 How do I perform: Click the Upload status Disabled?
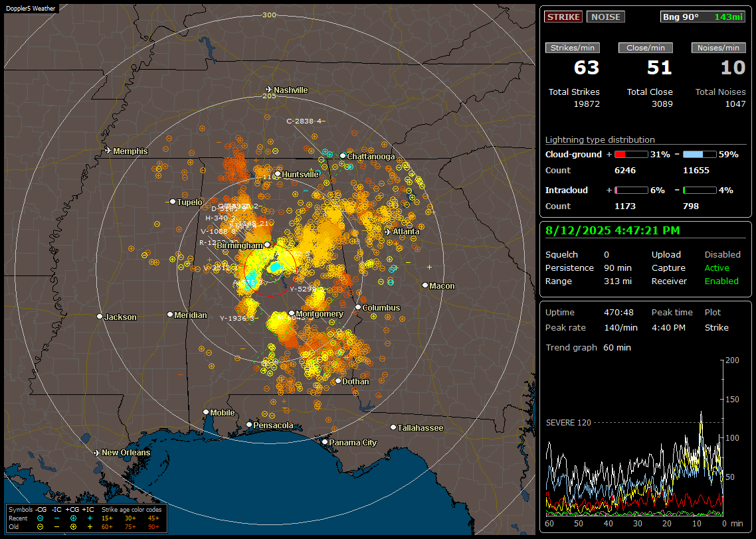tap(722, 255)
